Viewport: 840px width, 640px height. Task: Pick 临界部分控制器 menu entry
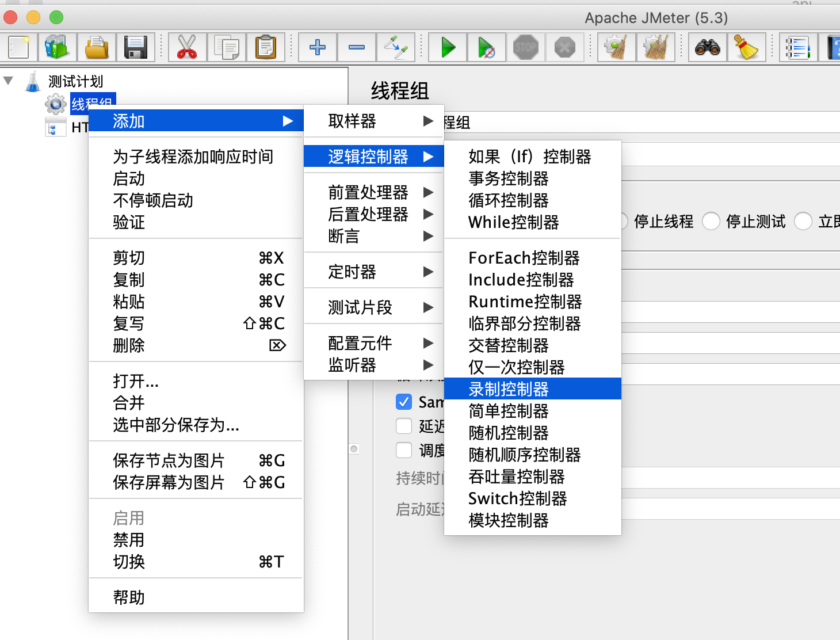click(533, 323)
